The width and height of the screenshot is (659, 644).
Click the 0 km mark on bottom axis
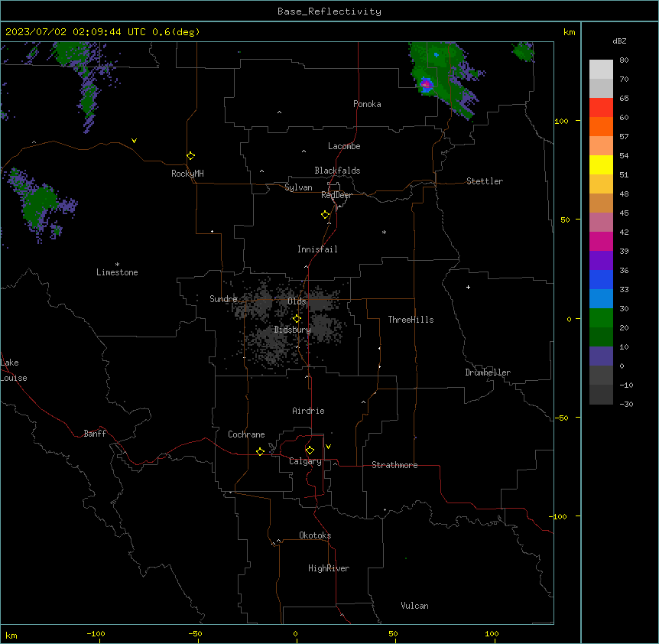point(295,633)
